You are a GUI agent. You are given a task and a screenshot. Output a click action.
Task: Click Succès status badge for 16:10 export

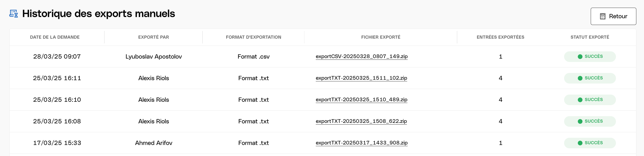590,100
